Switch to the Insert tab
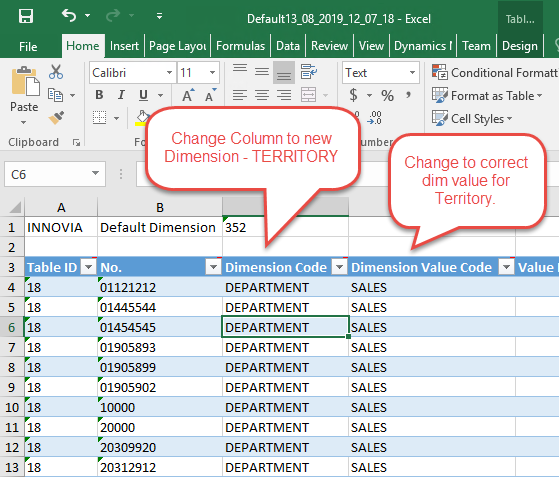559x477 pixels. tap(124, 46)
